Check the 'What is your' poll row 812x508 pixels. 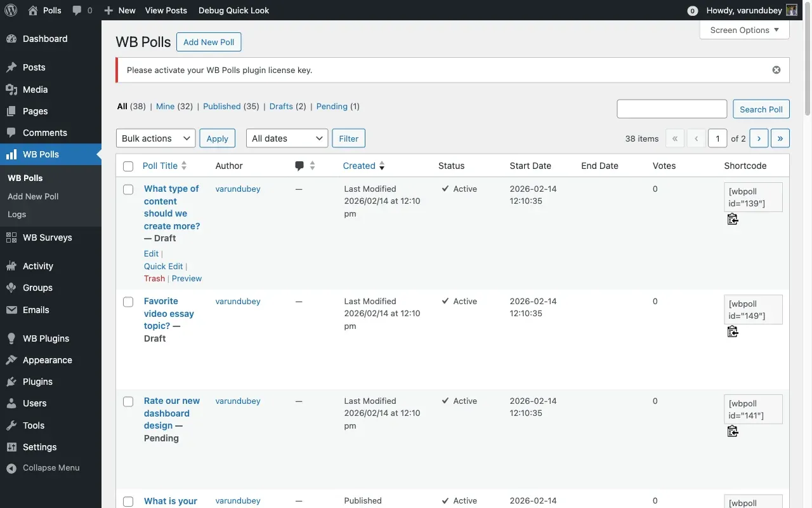(128, 502)
